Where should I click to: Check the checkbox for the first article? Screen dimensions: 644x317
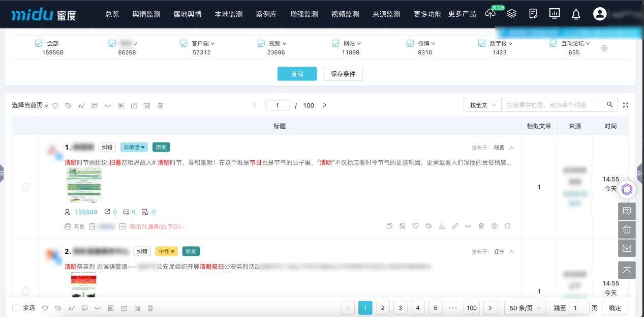pos(25,187)
